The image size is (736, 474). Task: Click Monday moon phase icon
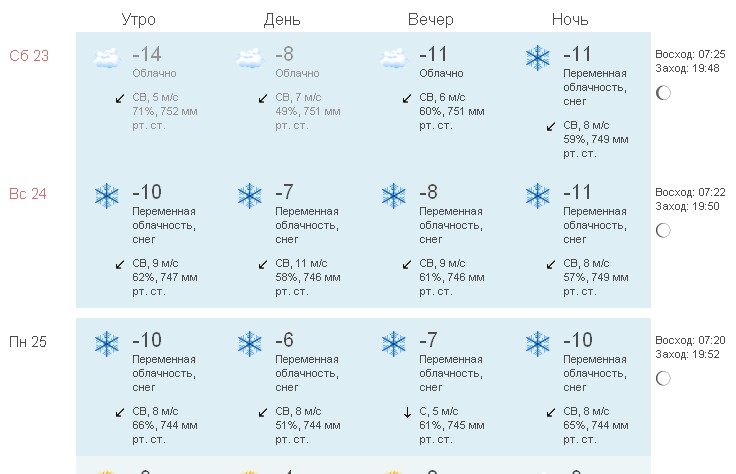tap(662, 378)
